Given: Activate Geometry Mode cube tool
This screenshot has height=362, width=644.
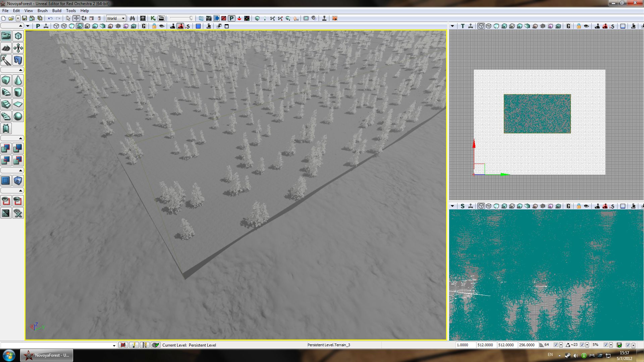Looking at the screenshot, I should point(18,36).
